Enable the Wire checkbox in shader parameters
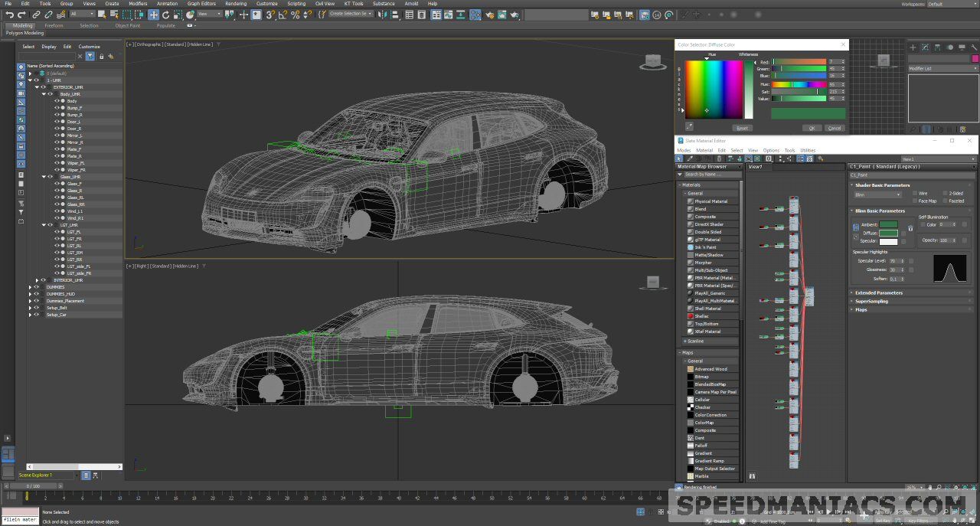Viewport: 980px width, 526px height. [914, 194]
